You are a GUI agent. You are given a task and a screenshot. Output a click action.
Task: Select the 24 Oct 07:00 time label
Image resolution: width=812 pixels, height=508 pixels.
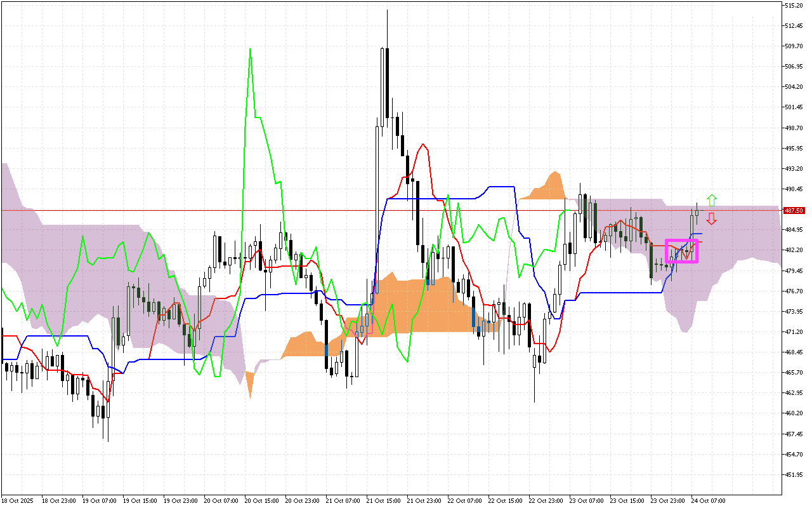(x=708, y=500)
